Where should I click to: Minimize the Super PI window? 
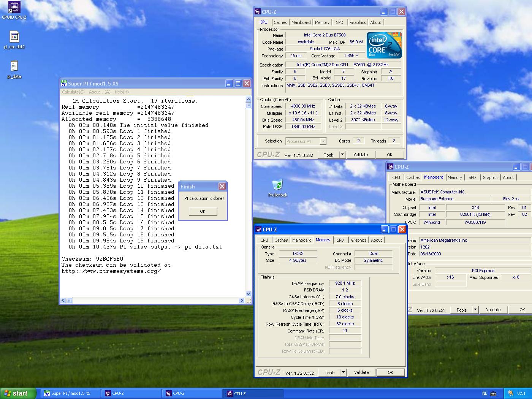[229, 84]
